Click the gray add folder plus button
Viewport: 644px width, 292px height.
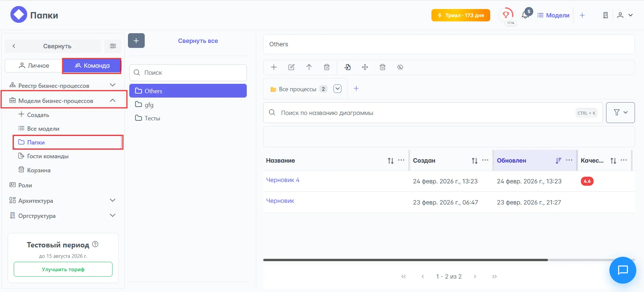(x=136, y=41)
